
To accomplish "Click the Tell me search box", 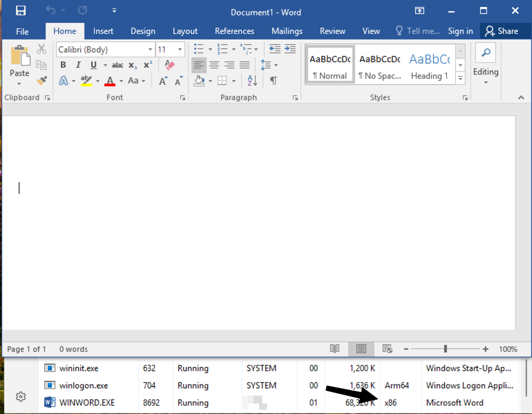I will click(418, 31).
